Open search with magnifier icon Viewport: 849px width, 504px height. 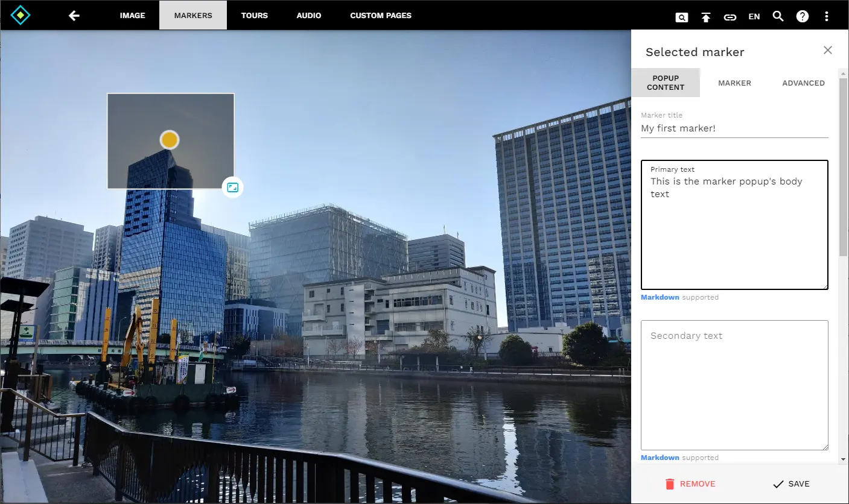point(778,16)
